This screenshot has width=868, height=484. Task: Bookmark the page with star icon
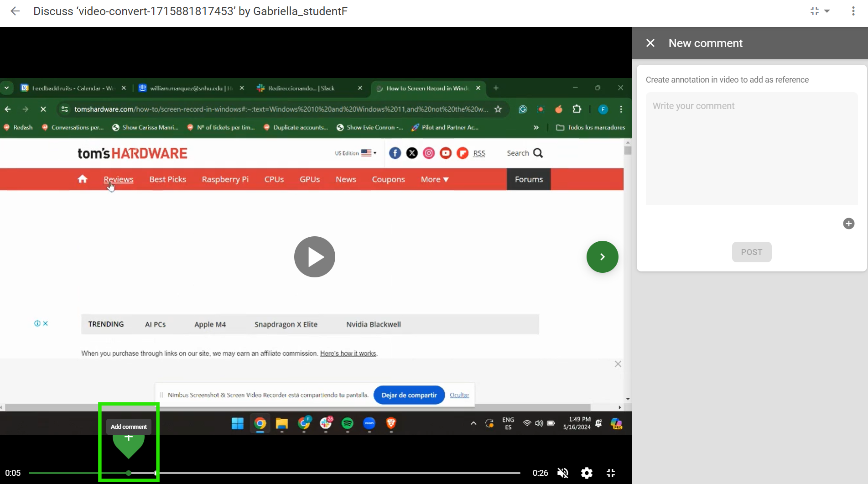[x=498, y=109]
